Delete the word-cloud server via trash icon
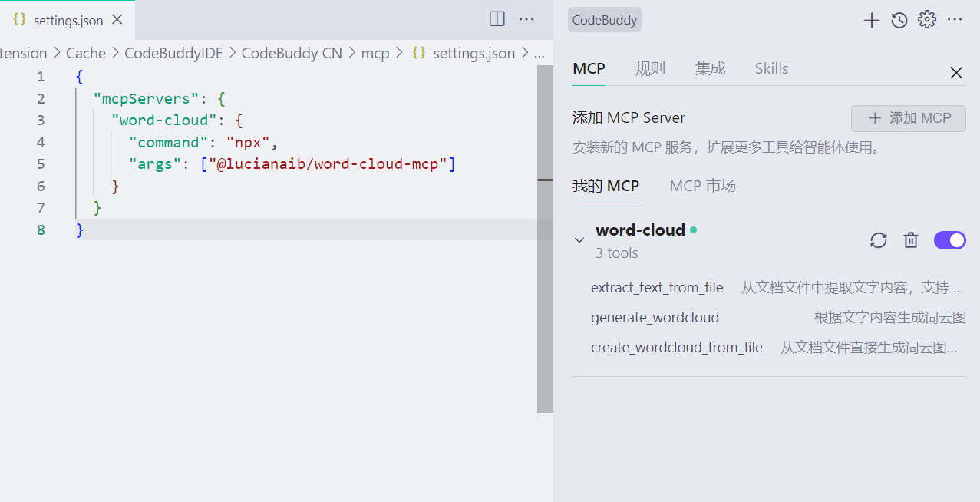The height and width of the screenshot is (502, 980). pos(911,239)
